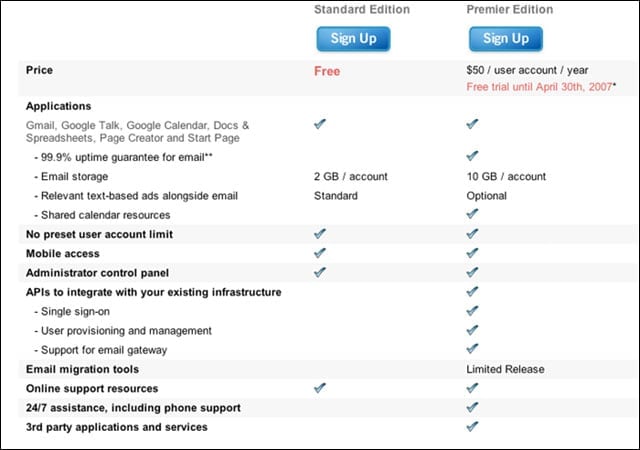Click Sign Up under Standard Edition
The image size is (640, 450).
coord(353,39)
